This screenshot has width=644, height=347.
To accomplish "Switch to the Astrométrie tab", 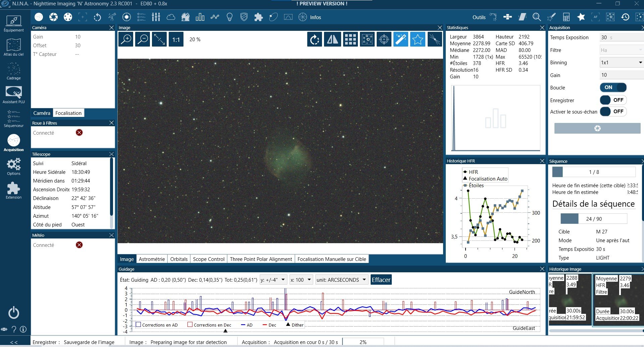I will (x=152, y=259).
